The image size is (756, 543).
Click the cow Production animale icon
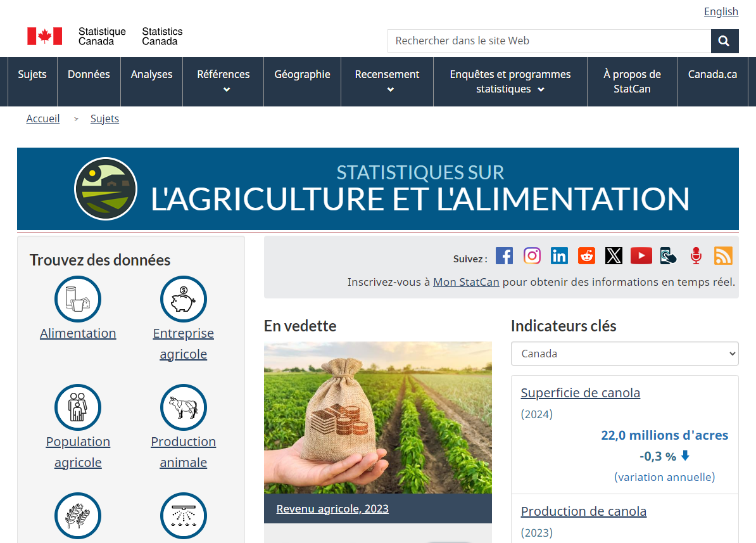click(183, 407)
